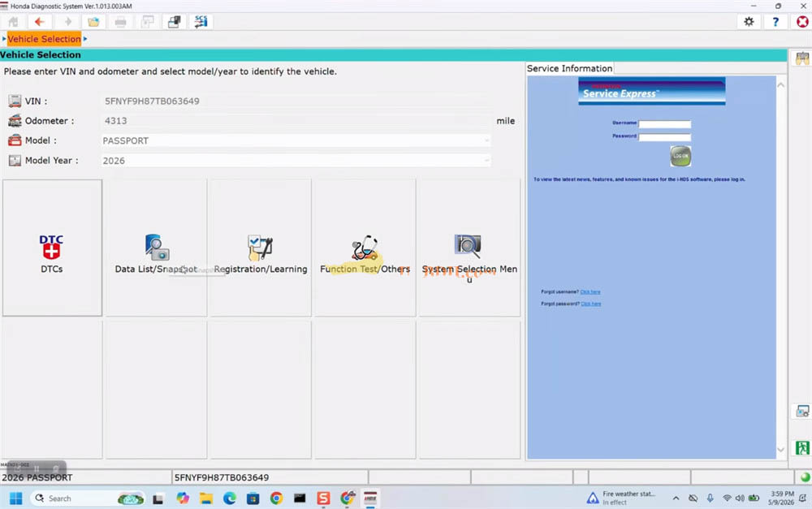Click the Honda HDS taskbar icon
Viewport: 812px width, 509px height.
point(370,498)
